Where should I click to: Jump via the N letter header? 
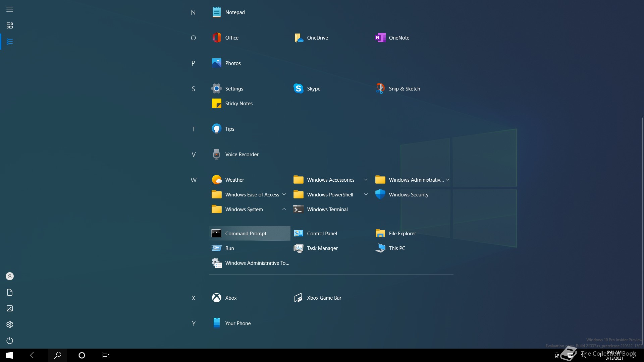pos(193,12)
